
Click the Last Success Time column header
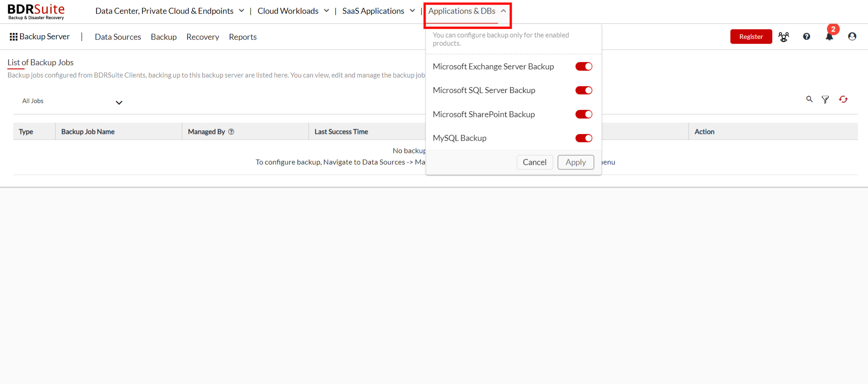pyautogui.click(x=341, y=132)
